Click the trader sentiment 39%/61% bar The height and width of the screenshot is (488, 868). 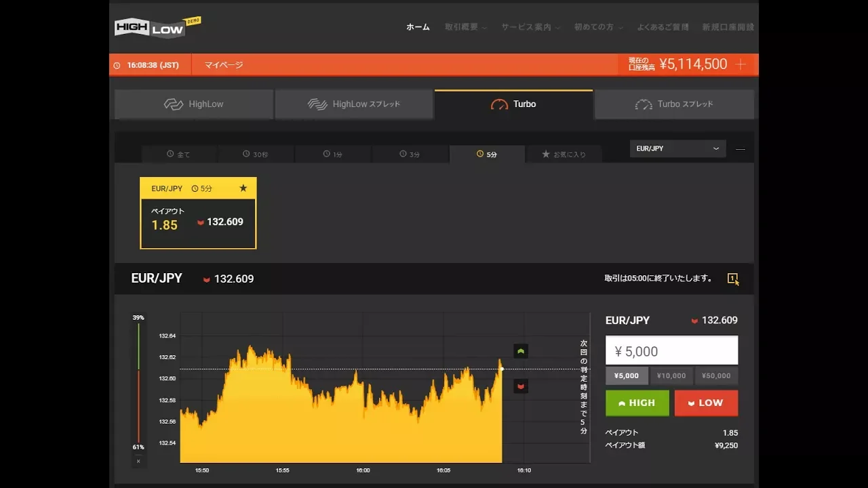tap(138, 383)
